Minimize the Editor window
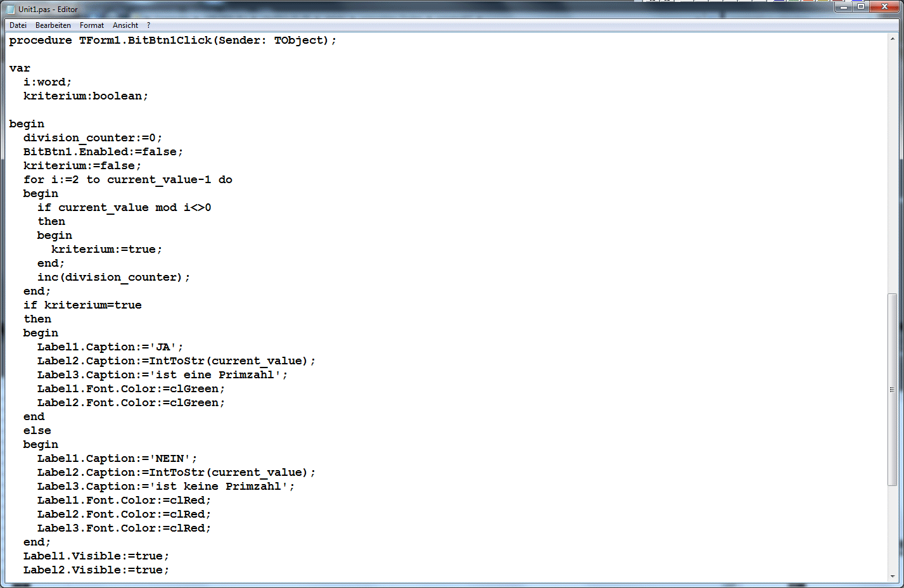The height and width of the screenshot is (588, 904). [844, 7]
